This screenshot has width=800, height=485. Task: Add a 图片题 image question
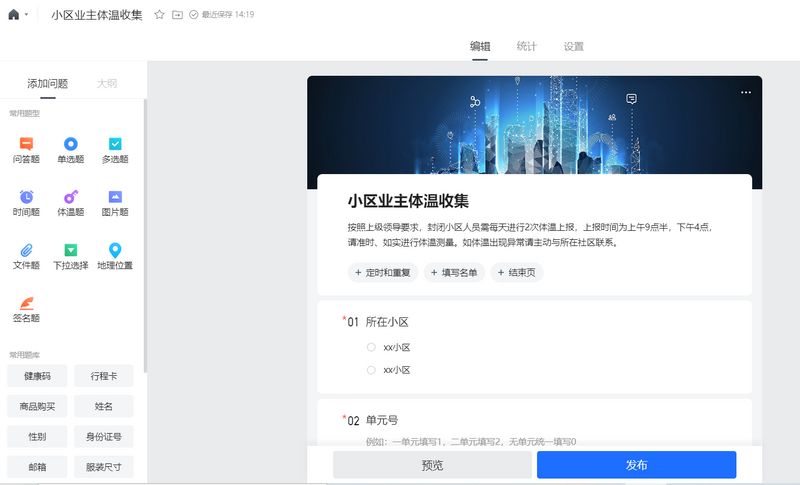click(114, 203)
